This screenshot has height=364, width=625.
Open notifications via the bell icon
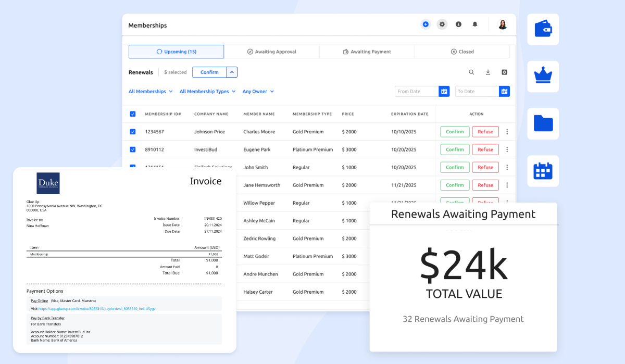pos(474,24)
